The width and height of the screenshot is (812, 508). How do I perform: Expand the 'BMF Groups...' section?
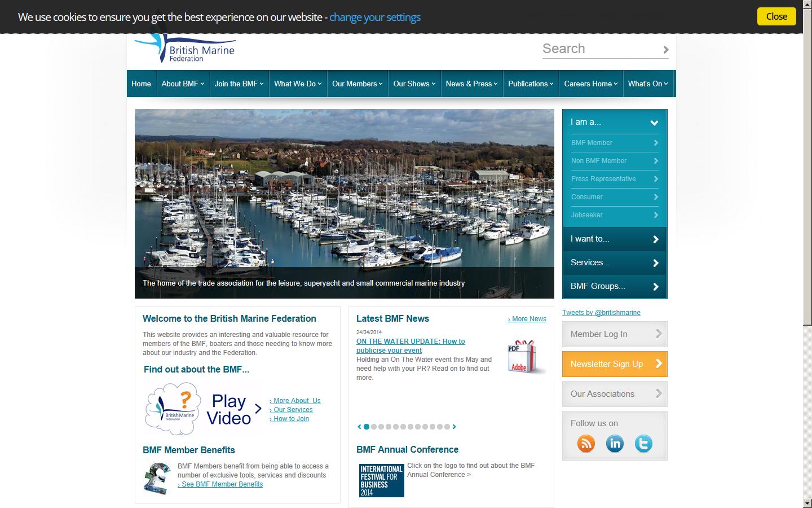coord(614,286)
